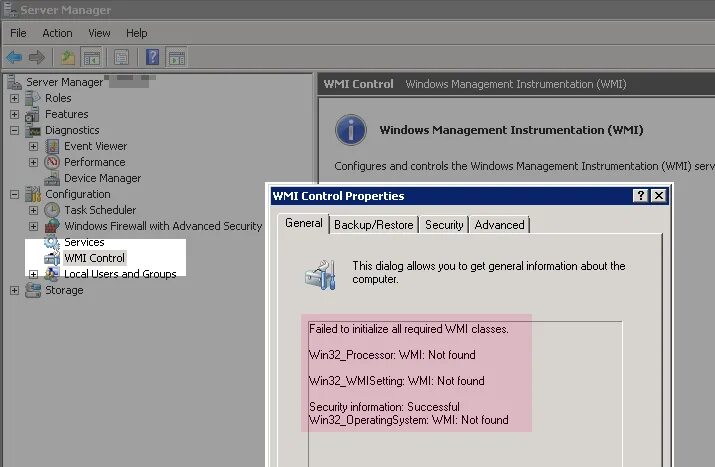This screenshot has height=467, width=715.
Task: Click the Device Manager icon
Action: 52,178
